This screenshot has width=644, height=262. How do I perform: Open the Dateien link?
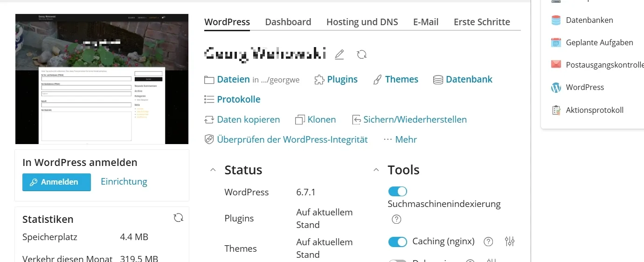(233, 80)
